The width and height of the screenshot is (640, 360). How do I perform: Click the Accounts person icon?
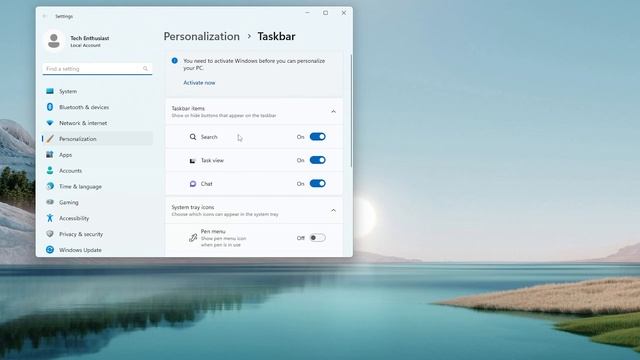[x=50, y=171]
